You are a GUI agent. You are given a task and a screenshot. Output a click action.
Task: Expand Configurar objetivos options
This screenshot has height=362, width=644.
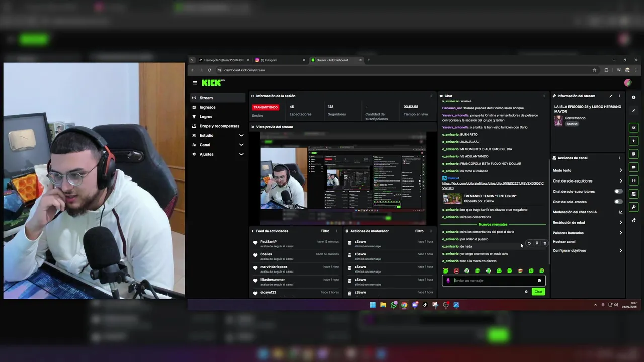click(620, 250)
